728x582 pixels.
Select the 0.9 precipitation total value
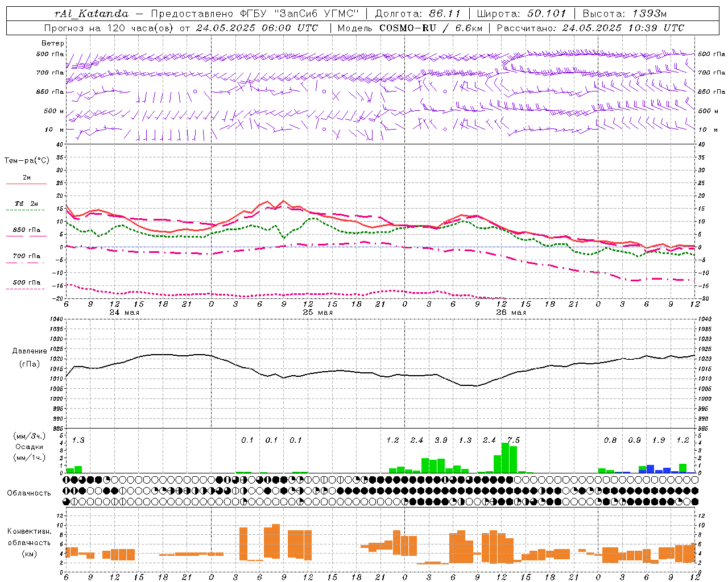coord(634,440)
